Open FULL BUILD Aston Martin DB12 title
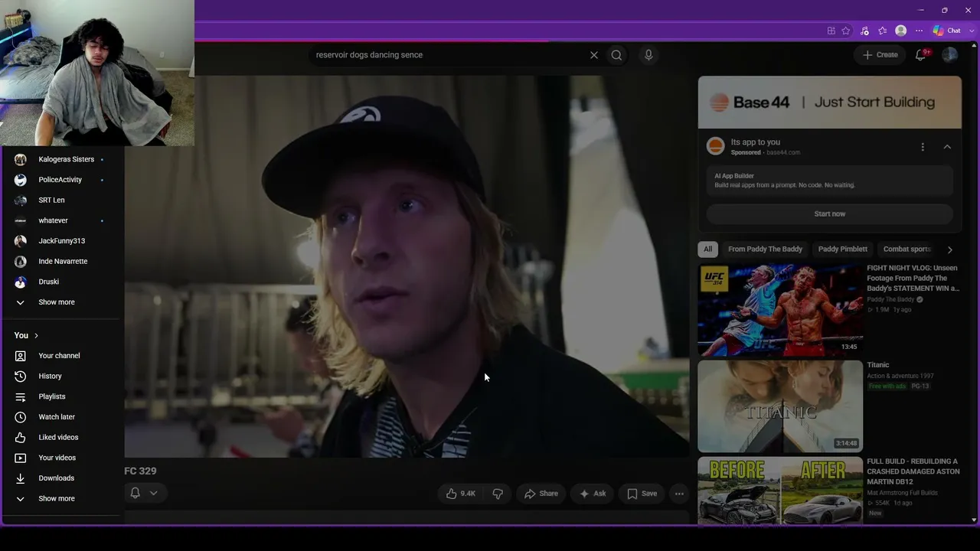Image resolution: width=980 pixels, height=551 pixels. [913, 471]
